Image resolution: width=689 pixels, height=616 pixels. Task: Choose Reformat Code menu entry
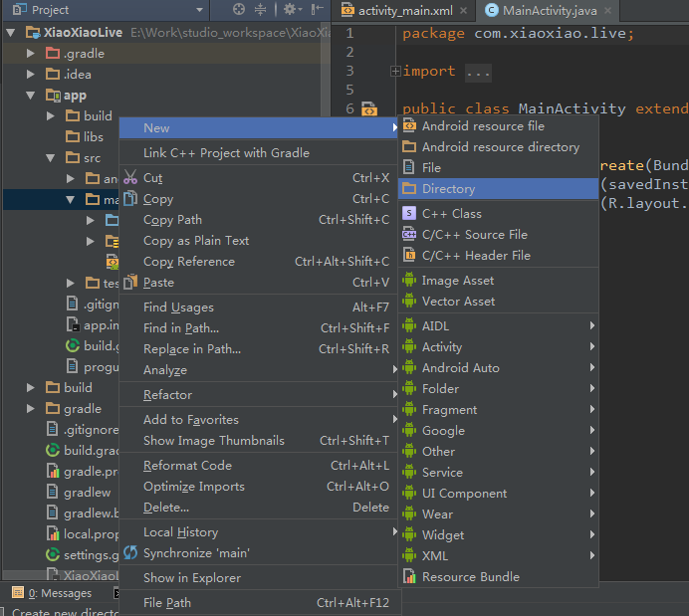pyautogui.click(x=259, y=466)
